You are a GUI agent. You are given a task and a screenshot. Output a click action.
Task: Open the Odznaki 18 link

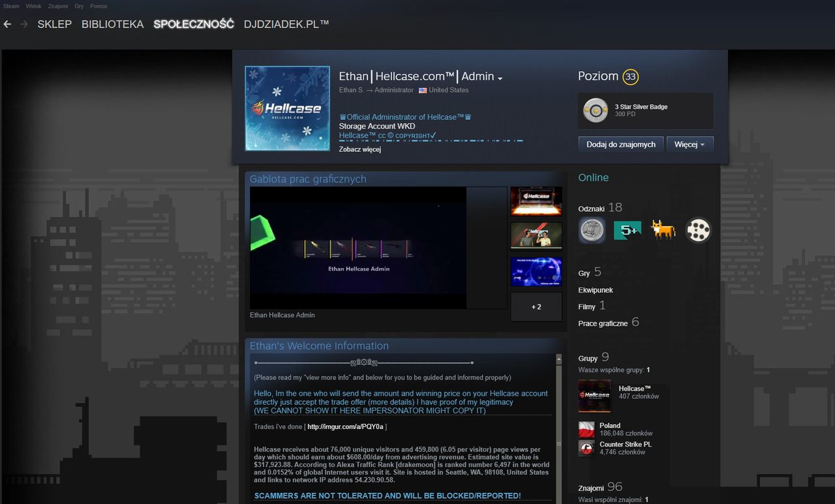600,208
